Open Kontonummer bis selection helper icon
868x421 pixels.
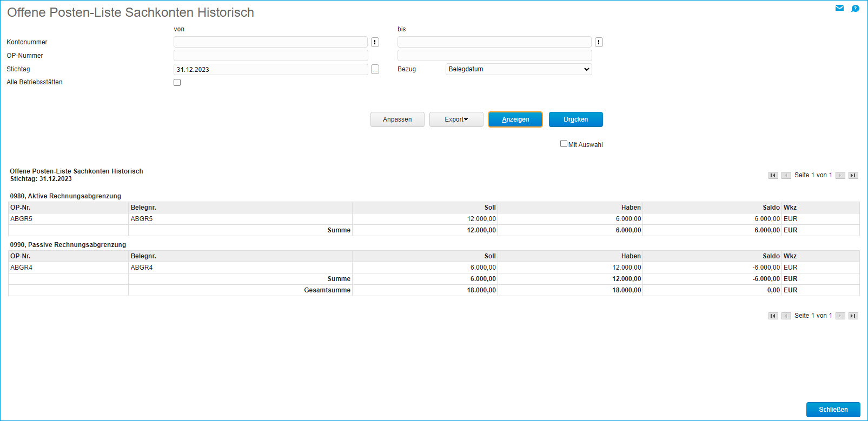599,42
